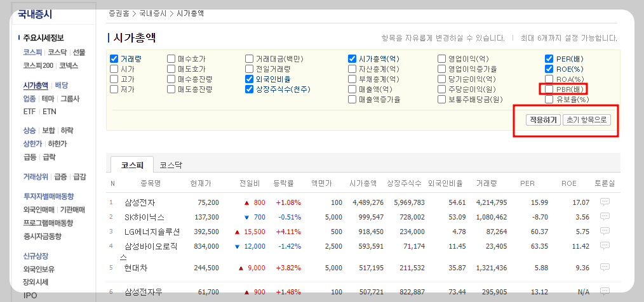
Task: Open discussion room icon for SK하이닉스
Action: (x=605, y=216)
